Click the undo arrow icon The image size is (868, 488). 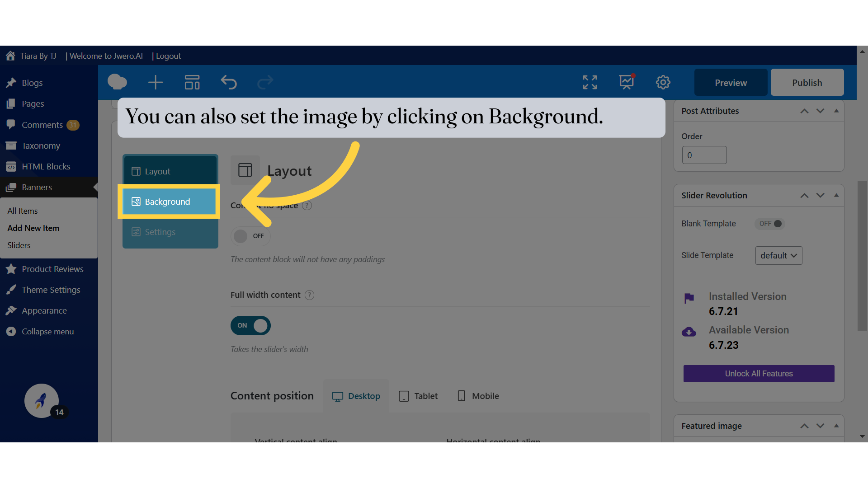tap(228, 82)
